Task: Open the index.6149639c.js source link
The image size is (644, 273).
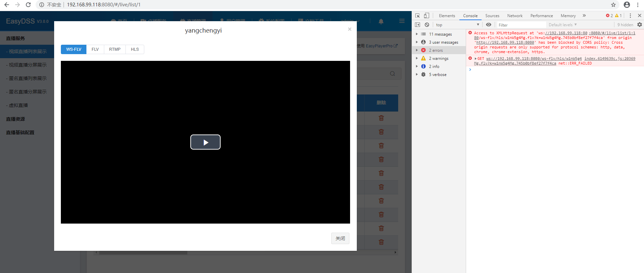Action: coord(609,58)
